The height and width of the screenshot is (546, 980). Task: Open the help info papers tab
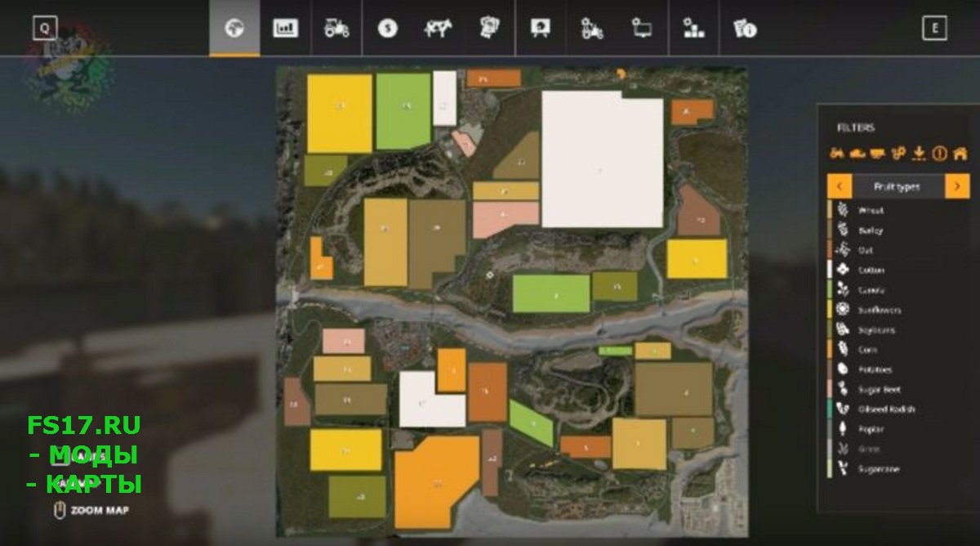pos(744,28)
